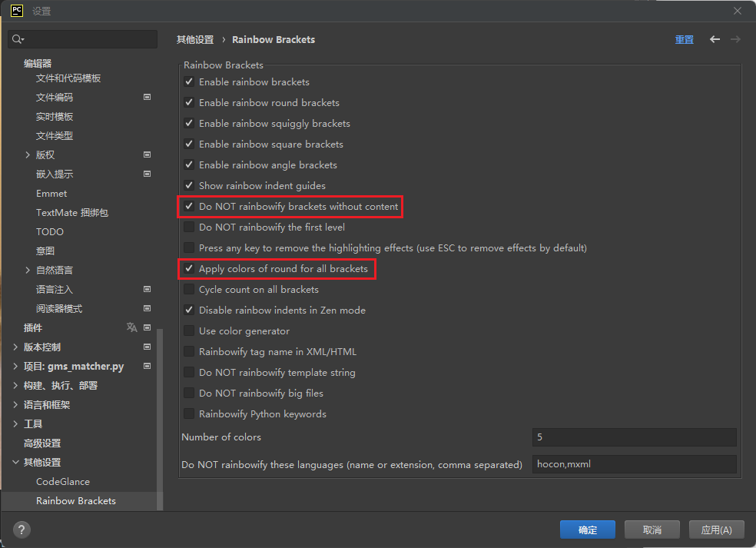Toggle Enable rainbow brackets checkbox
This screenshot has height=548, width=756.
tap(189, 81)
